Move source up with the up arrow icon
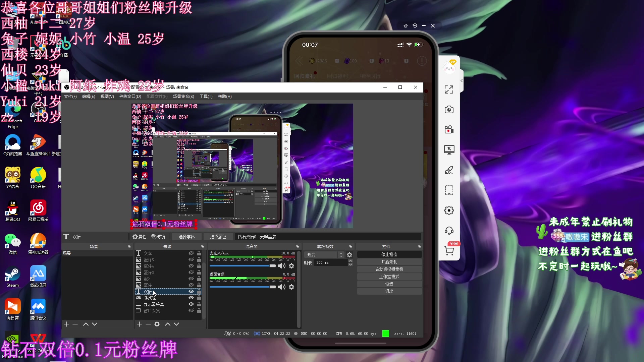The image size is (644, 362). coord(167,324)
